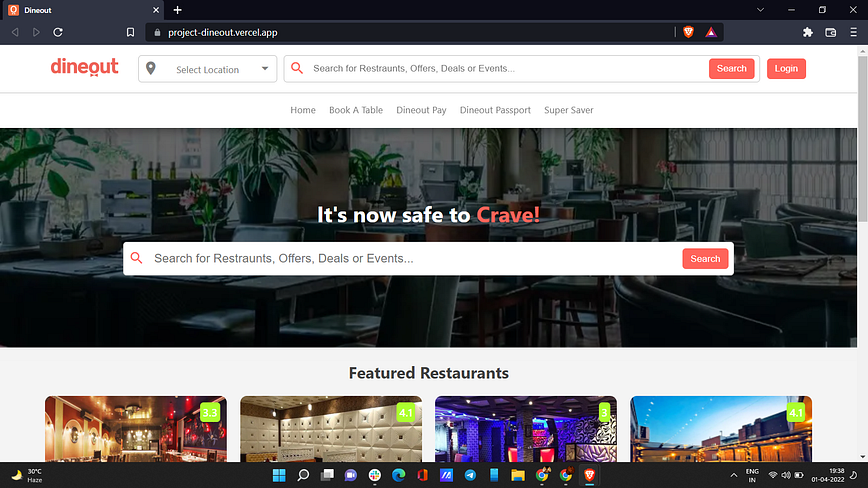This screenshot has width=868, height=488.
Task: Click the page vertical scrollbar
Action: coord(862,138)
